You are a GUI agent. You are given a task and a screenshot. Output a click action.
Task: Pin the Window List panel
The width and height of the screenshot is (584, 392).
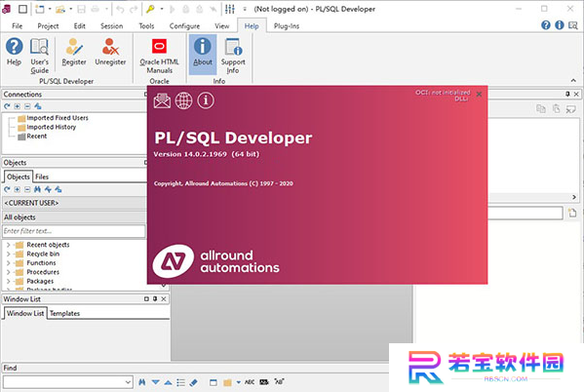pos(155,298)
